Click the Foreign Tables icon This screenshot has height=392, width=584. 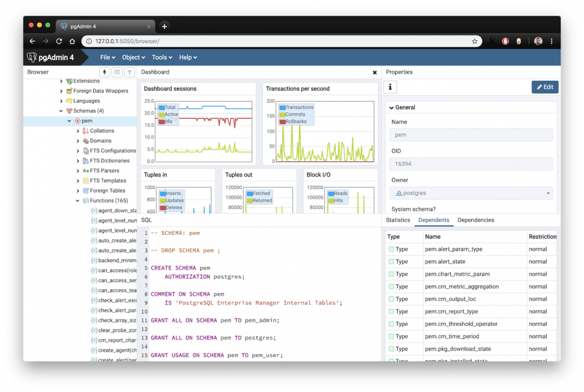(x=86, y=191)
